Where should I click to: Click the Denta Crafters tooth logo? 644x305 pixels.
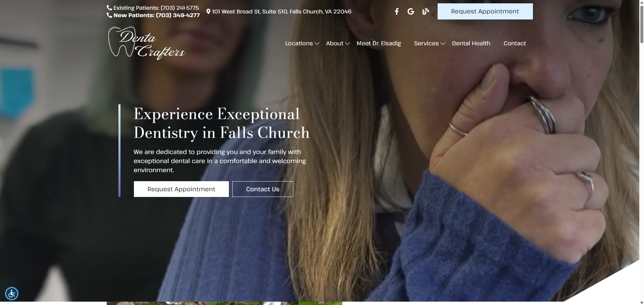[x=146, y=43]
